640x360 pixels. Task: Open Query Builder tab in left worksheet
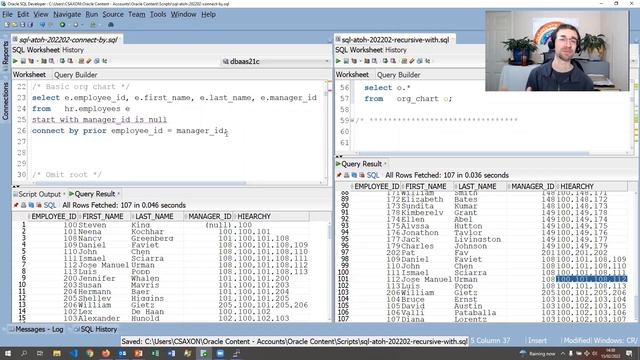(76, 75)
